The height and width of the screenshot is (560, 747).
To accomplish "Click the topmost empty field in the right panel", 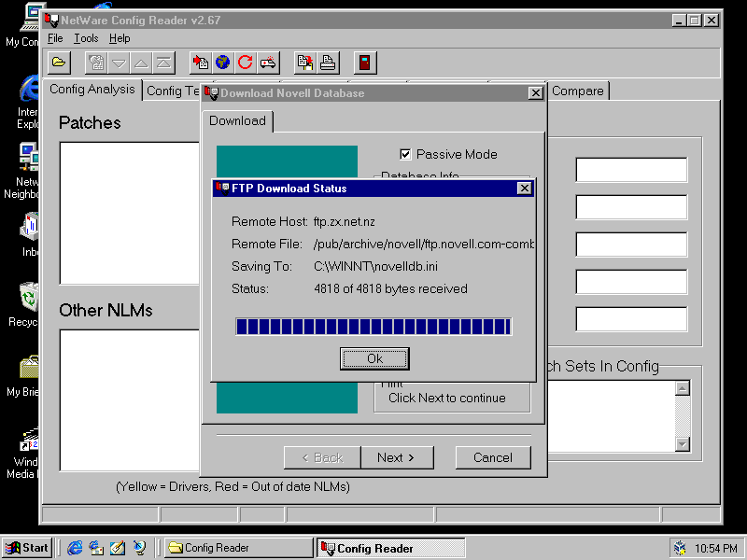I will (x=631, y=170).
